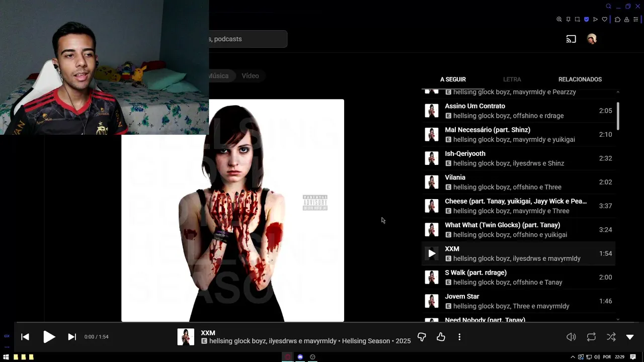This screenshot has width=644, height=362.
Task: Dislike the song XXM
Action: coord(422,337)
